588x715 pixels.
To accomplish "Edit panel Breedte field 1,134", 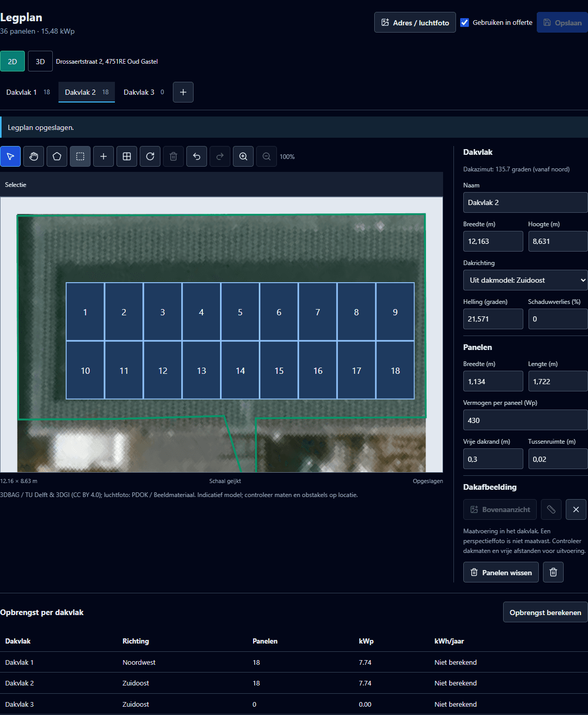I will coord(493,381).
